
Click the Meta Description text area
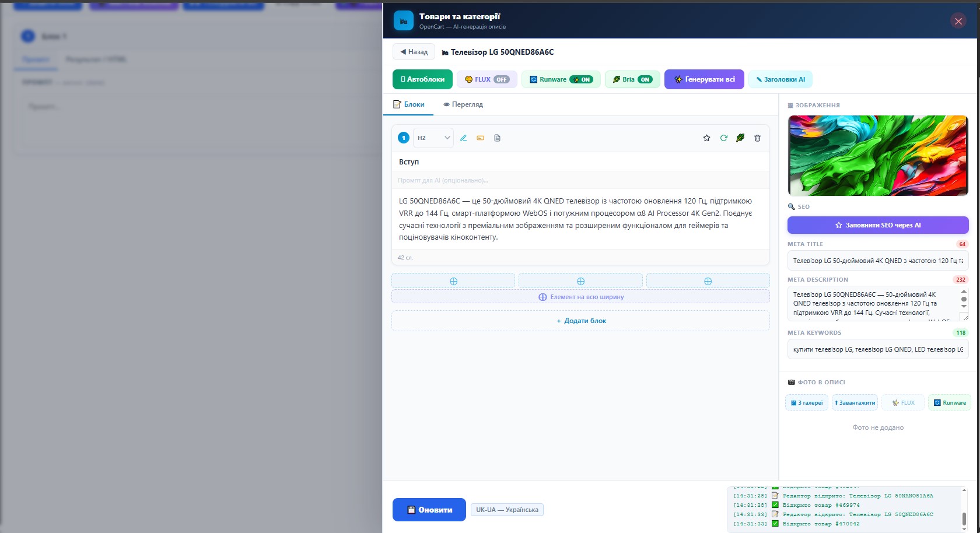[878, 304]
